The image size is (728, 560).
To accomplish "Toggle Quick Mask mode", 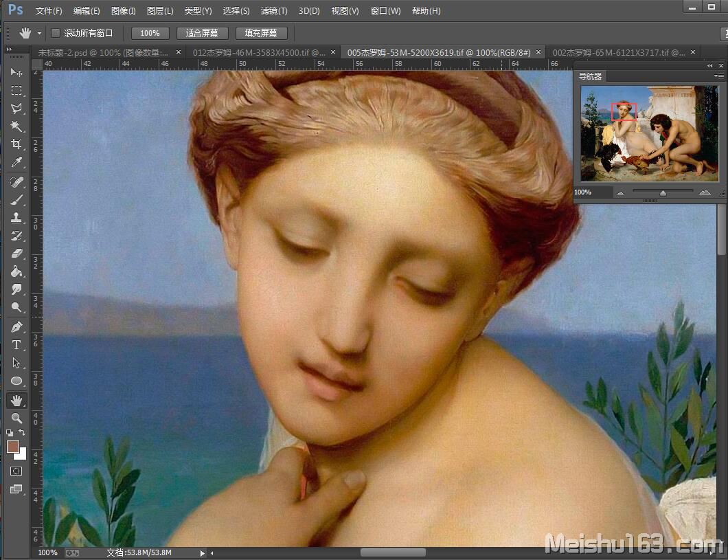I will [x=16, y=471].
